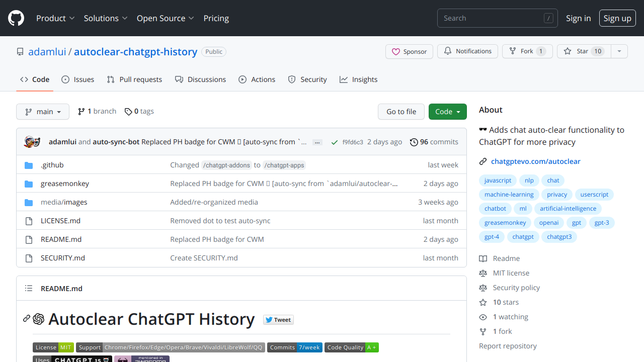View the green check status icon
This screenshot has width=644, height=362.
[x=335, y=142]
